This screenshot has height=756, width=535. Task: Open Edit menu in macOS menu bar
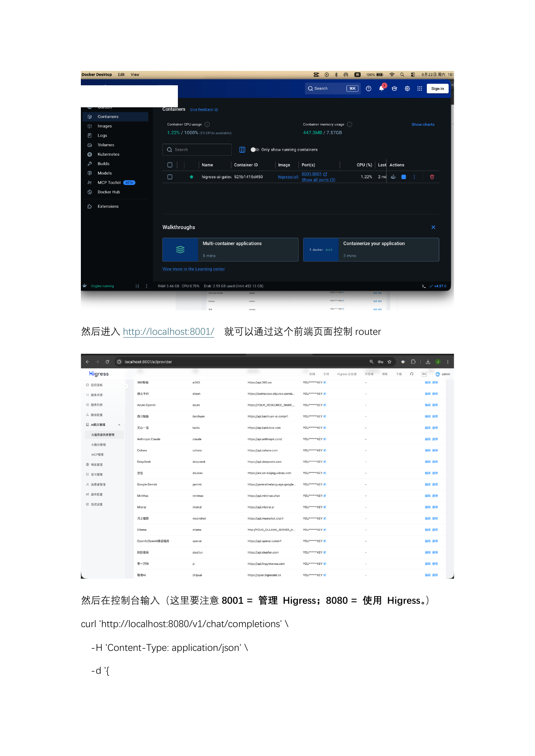121,75
